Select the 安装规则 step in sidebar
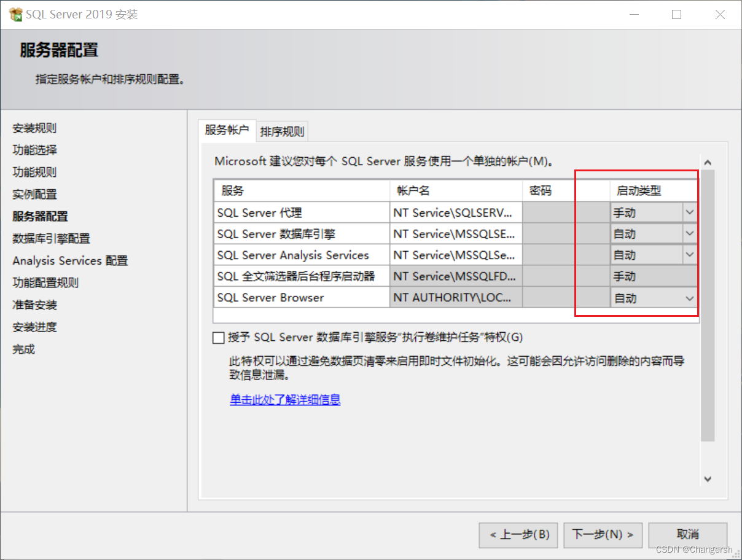 [x=34, y=128]
